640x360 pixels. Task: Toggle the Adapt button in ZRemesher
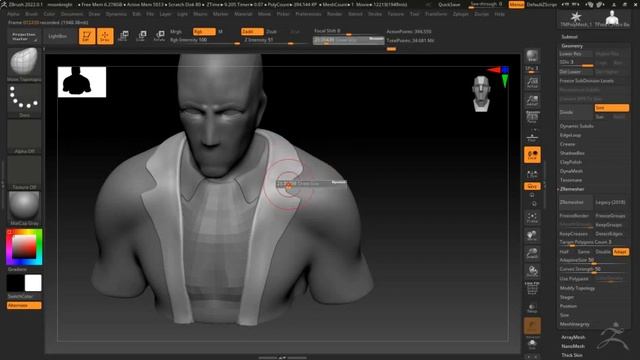click(x=620, y=252)
